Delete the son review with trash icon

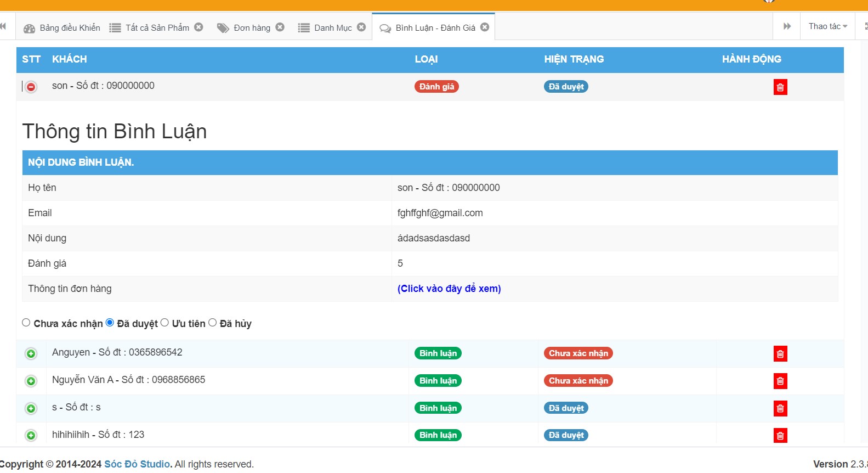point(780,87)
